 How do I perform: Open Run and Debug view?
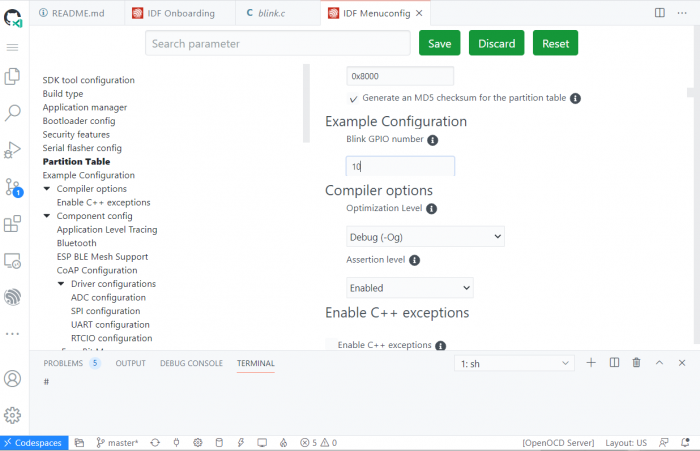point(13,150)
